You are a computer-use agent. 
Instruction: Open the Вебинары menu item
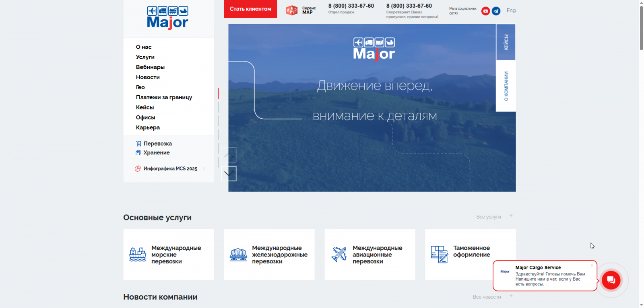click(x=150, y=67)
